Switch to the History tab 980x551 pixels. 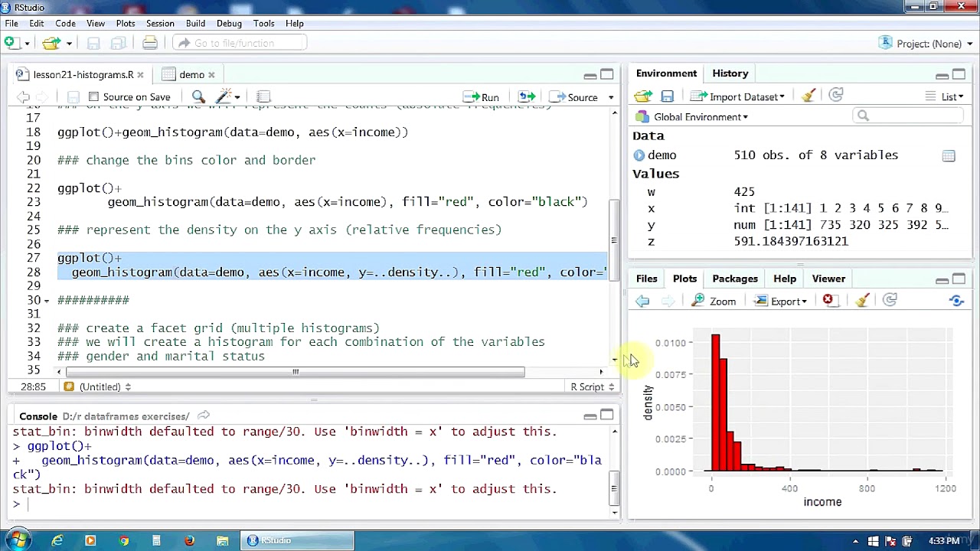click(730, 73)
